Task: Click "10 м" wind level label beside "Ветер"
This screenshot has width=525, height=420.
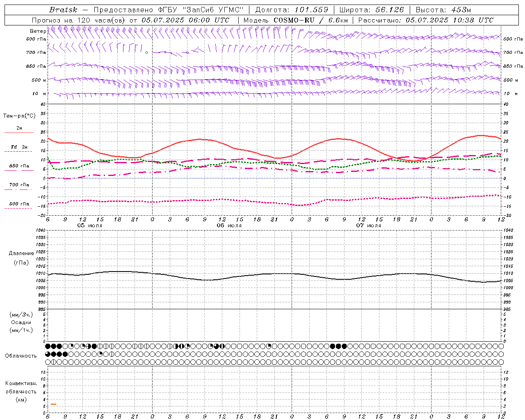Action: click(x=39, y=94)
